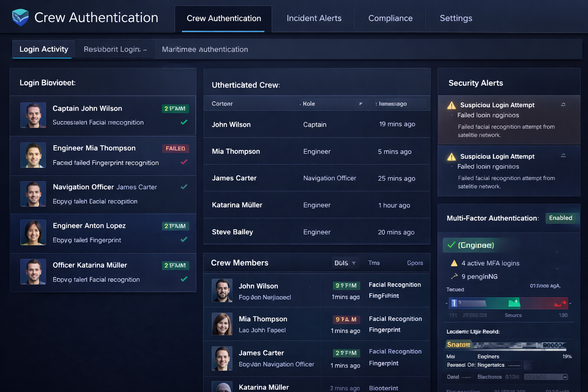This screenshot has height=392, width=588.
Task: Click green checkmark on Captain John Wilson row
Action: point(184,122)
